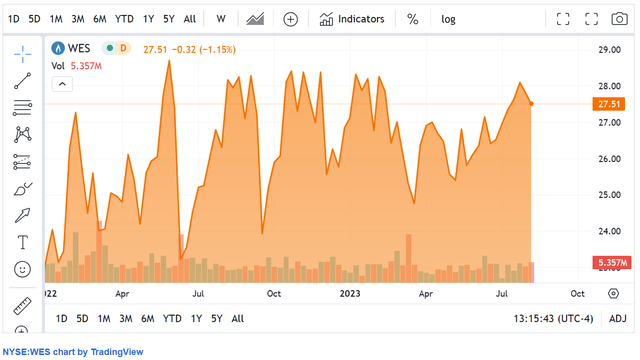Open the W interval dropdown
This screenshot has height=360, width=640.
click(221, 19)
